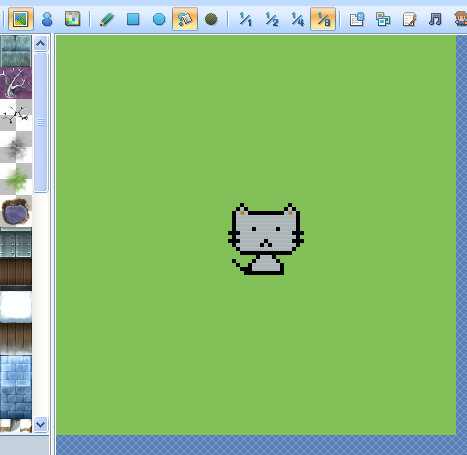Open the Sound Test music note
467x455 pixels.
coord(435,19)
